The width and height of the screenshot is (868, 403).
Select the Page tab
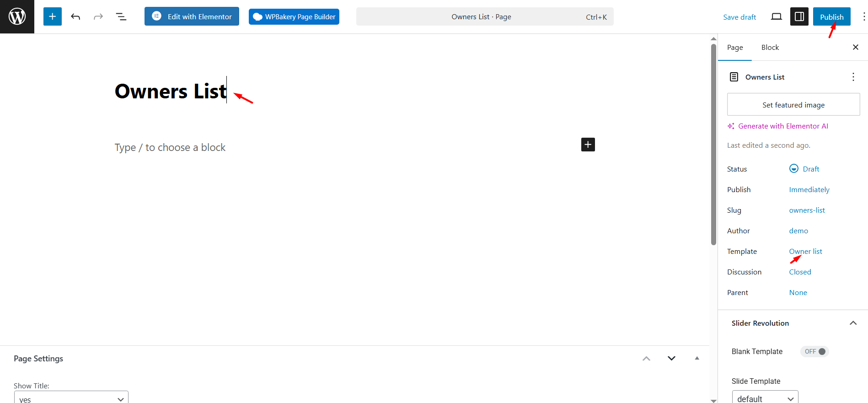735,48
